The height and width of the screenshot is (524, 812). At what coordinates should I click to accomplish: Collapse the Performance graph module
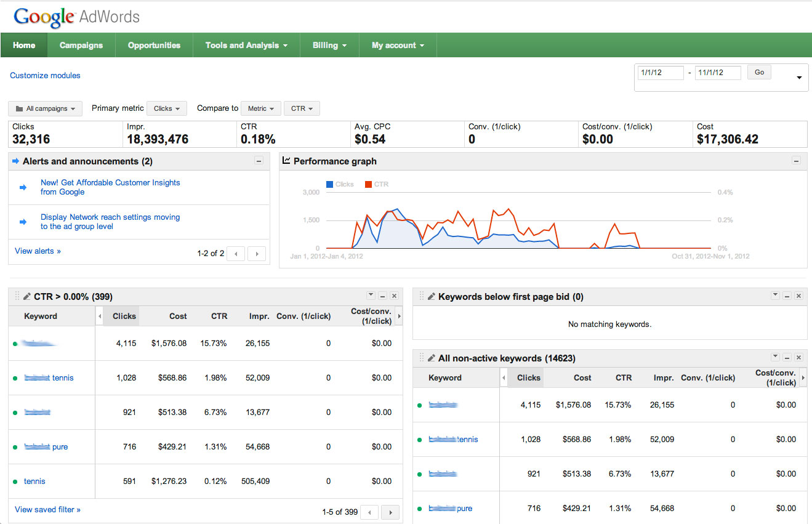coord(796,161)
